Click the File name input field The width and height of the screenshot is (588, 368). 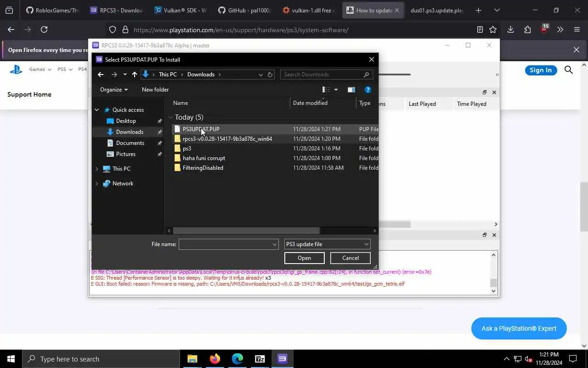[225, 244]
